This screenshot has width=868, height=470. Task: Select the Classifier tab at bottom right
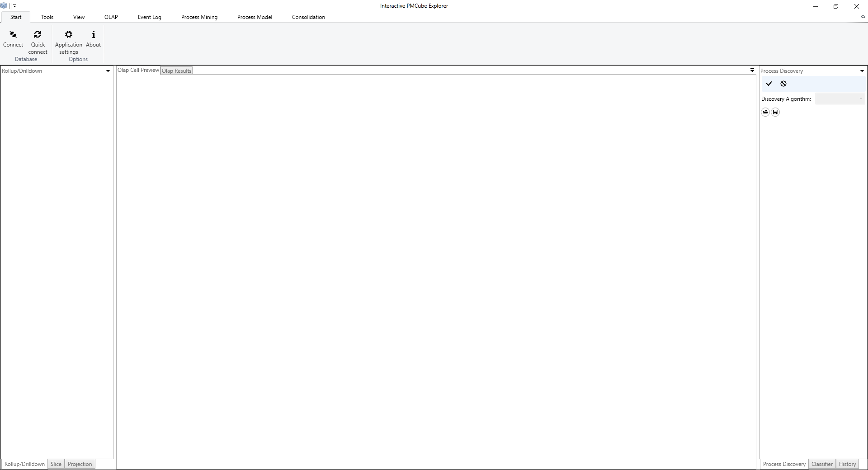(x=821, y=464)
